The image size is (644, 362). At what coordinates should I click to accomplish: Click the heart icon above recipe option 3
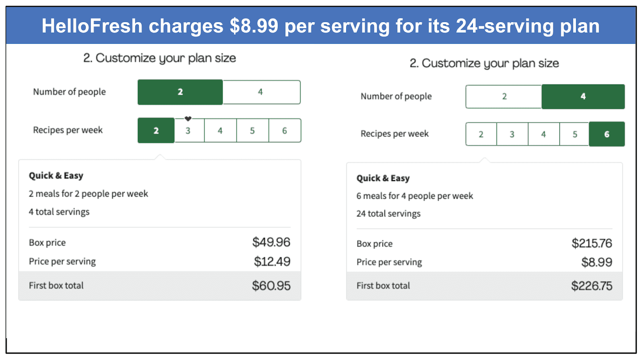188,119
